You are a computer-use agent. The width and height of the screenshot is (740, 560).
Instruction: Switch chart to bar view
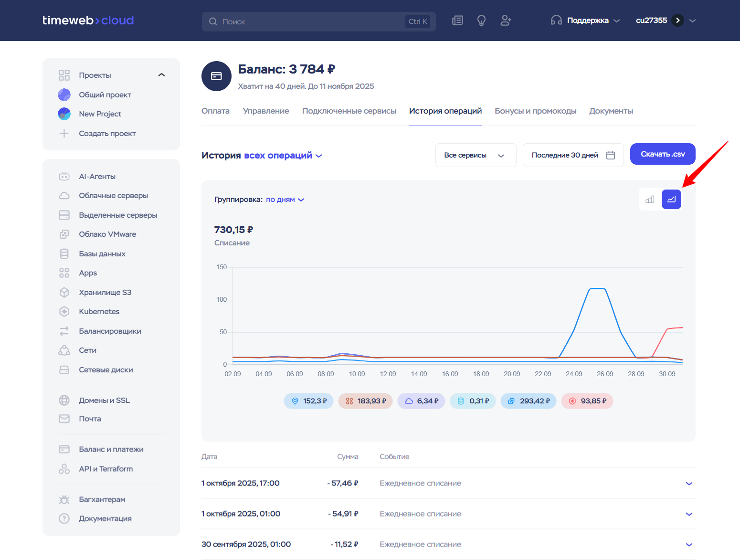650,200
